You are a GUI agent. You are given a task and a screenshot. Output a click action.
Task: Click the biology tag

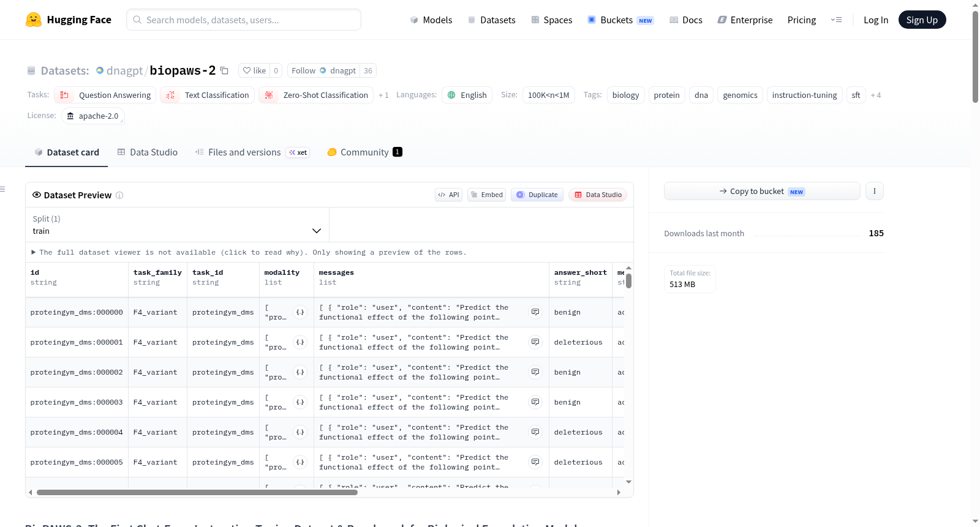(x=625, y=95)
